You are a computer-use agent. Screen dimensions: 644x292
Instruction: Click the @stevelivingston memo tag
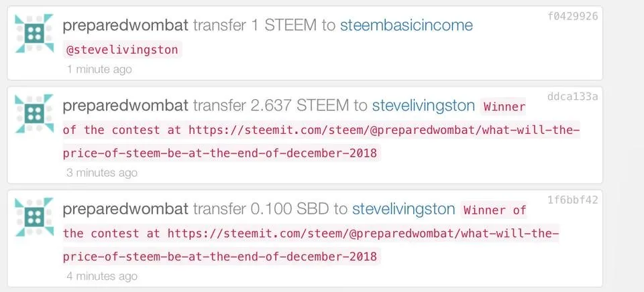point(122,50)
